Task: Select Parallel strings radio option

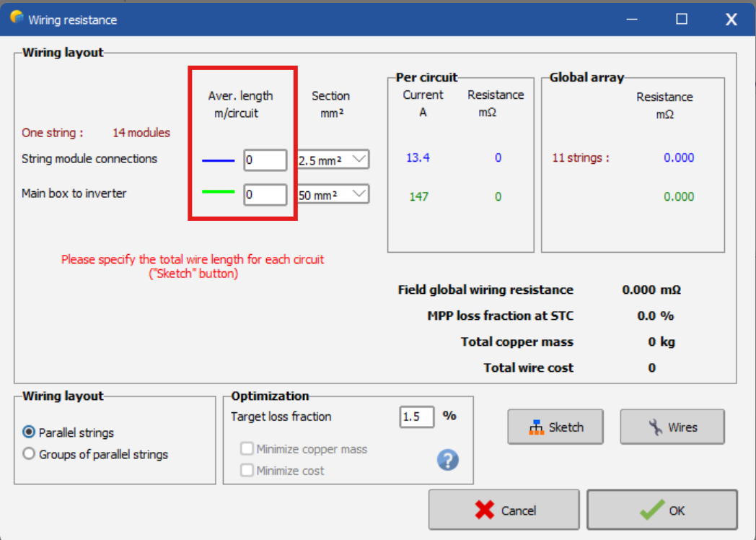Action: tap(29, 432)
